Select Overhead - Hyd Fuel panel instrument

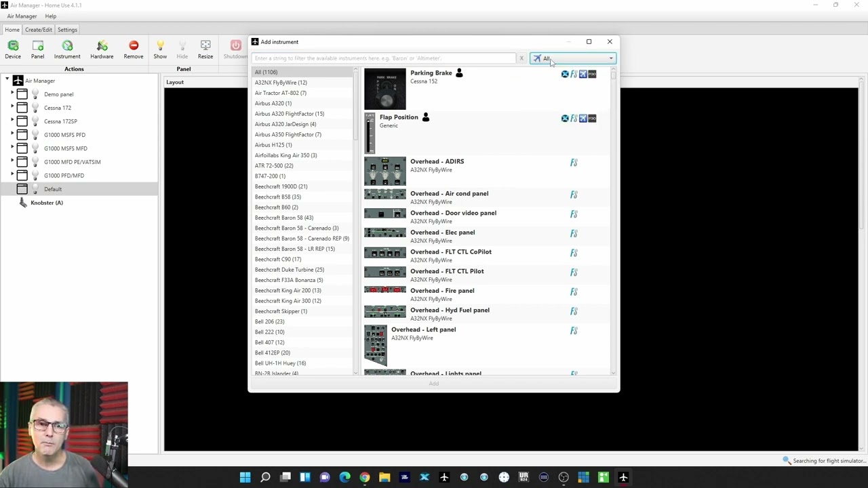tap(487, 313)
